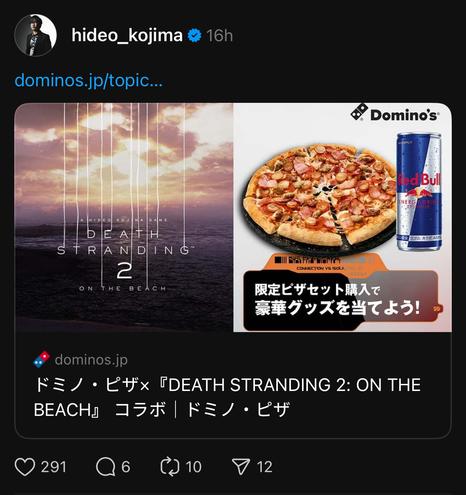Open the hideo_kojima username
The width and height of the screenshot is (466, 495).
tap(127, 35)
